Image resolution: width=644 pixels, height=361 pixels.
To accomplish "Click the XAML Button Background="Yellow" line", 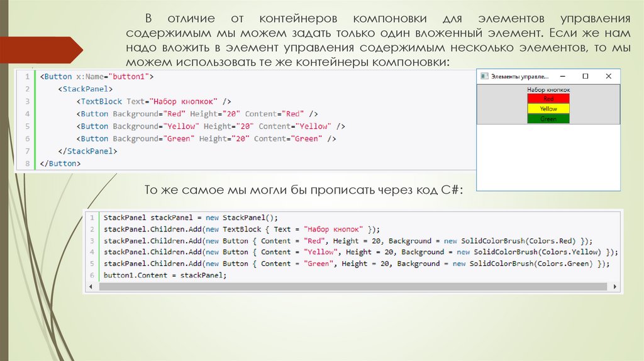I will (211, 126).
